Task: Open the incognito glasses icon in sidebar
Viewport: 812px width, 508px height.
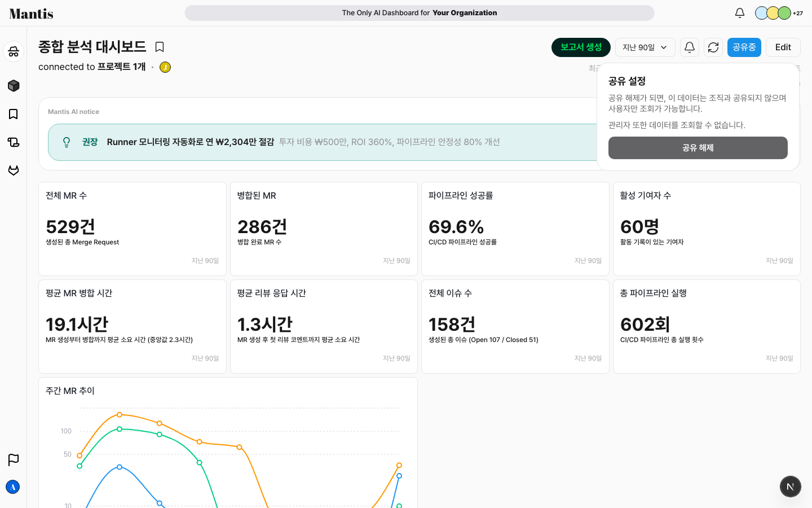Action: pos(14,51)
